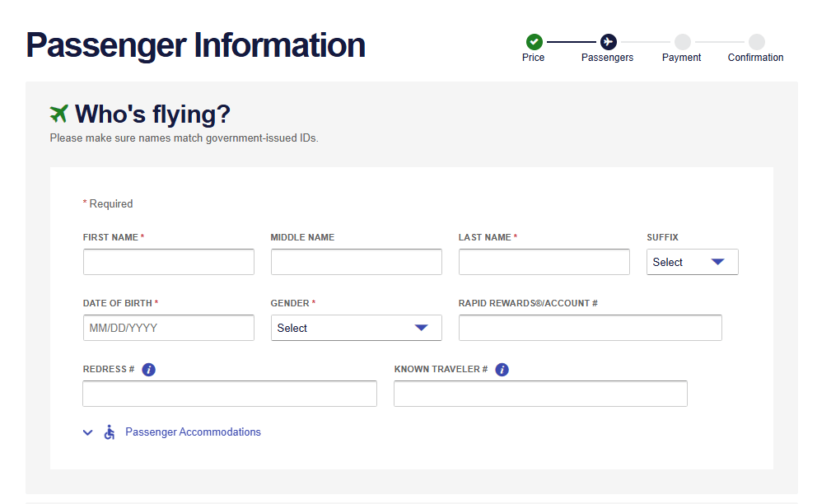
Task: Click the gray Confirmation step circle
Action: click(756, 41)
